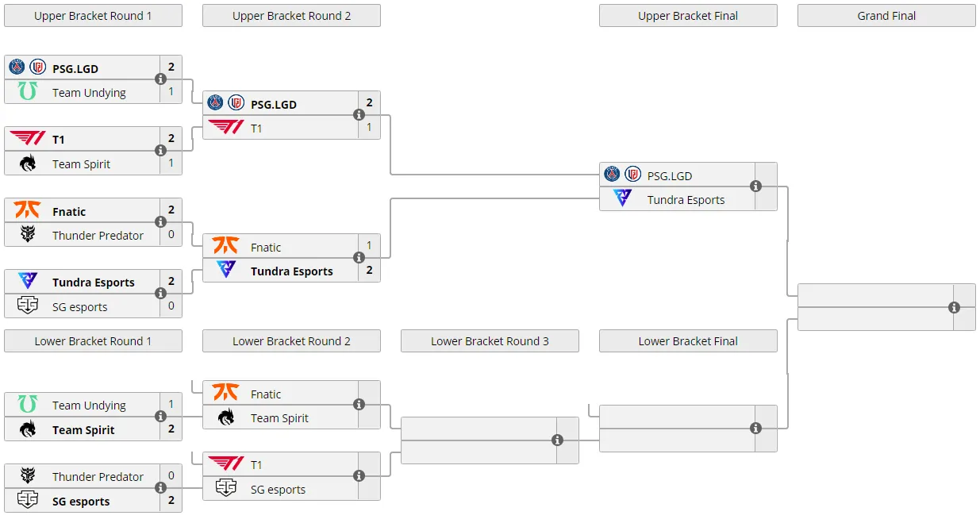The height and width of the screenshot is (523, 980).
Task: Select the Grand Final column header
Action: (x=886, y=16)
